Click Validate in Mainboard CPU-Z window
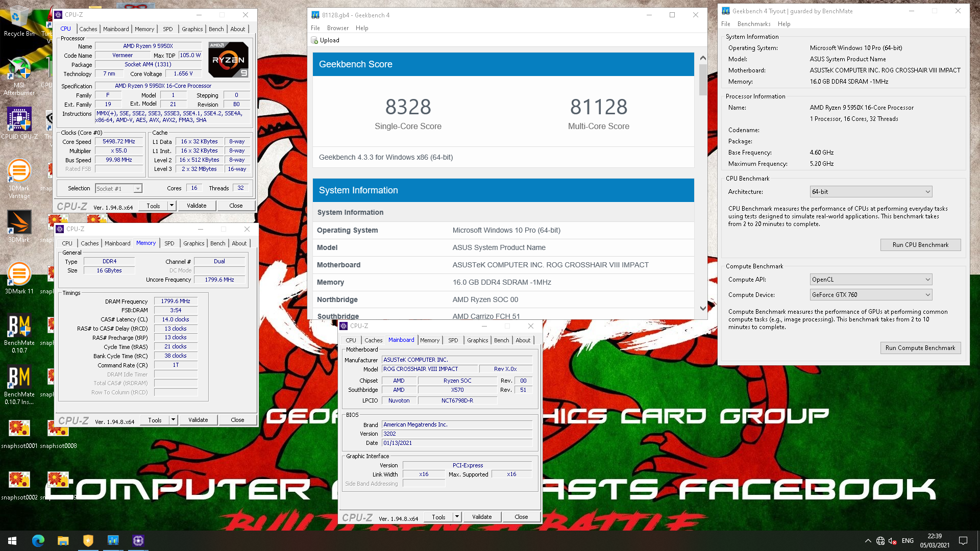This screenshot has height=551, width=980. 482,517
